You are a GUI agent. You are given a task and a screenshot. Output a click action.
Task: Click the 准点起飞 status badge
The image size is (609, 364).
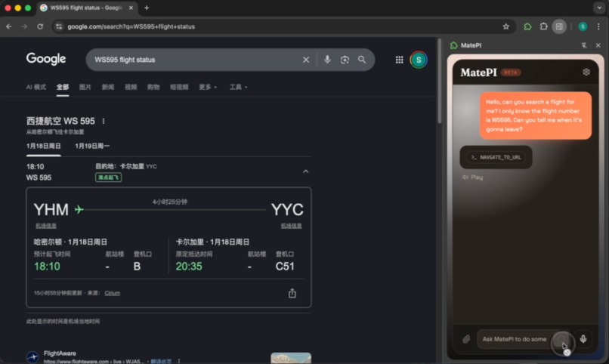108,177
